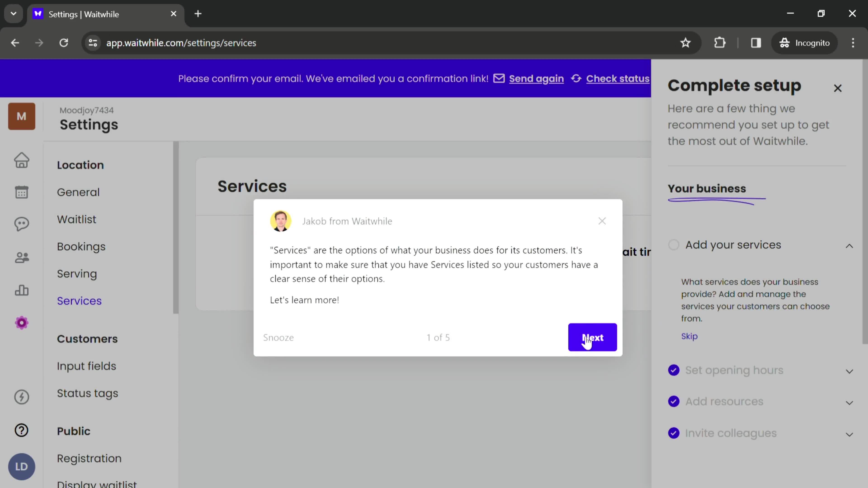Click the M location avatar tile
Image resolution: width=868 pixels, height=488 pixels.
21,116
